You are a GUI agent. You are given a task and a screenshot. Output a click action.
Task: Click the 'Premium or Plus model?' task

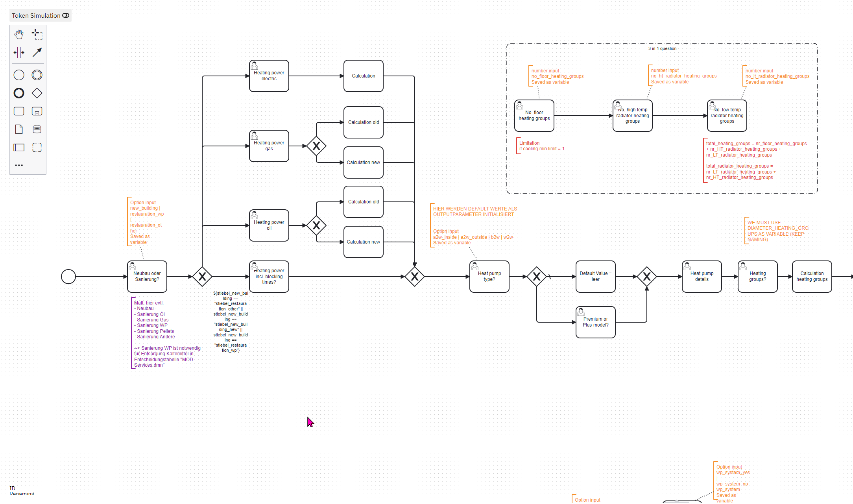595,322
